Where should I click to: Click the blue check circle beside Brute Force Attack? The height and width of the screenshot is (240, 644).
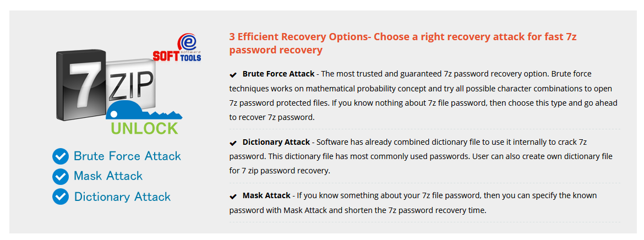pyautogui.click(x=60, y=156)
